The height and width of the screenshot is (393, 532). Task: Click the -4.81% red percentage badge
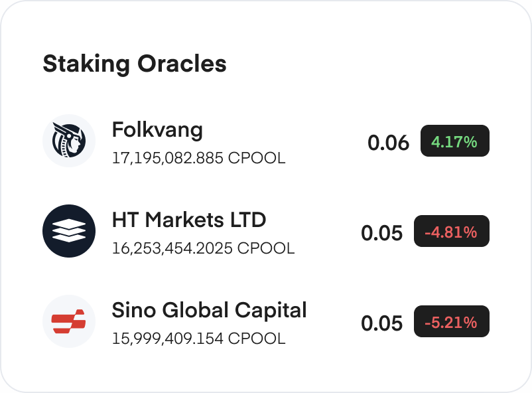click(452, 232)
